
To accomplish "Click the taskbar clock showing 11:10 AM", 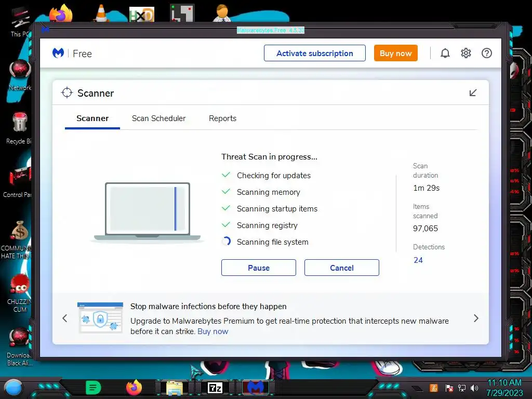I will (x=504, y=388).
